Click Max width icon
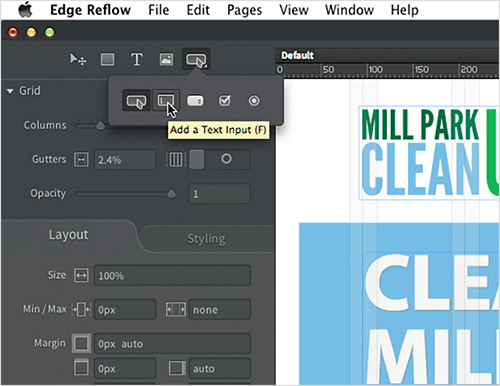The width and height of the screenshot is (500, 386). [x=176, y=310]
